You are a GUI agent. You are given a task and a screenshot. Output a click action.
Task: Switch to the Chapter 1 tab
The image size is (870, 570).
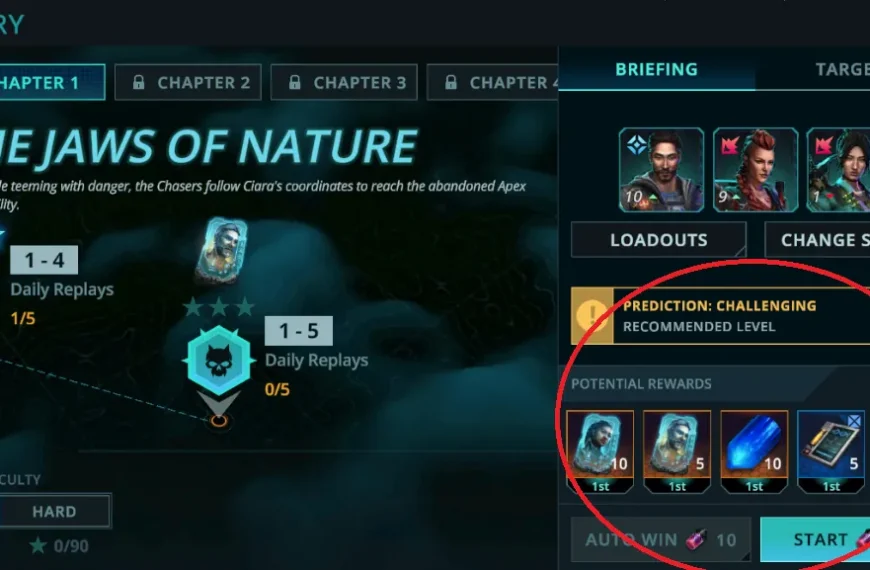click(50, 83)
